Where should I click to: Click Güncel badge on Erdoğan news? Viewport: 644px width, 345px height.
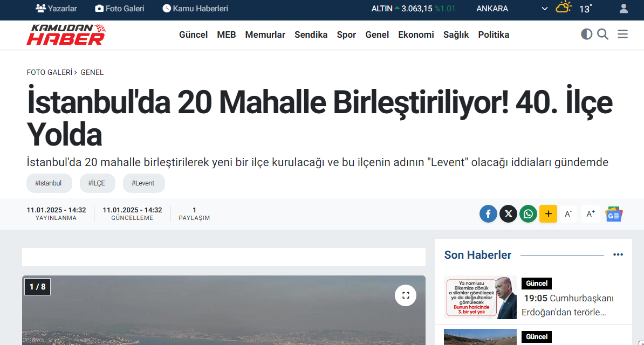(x=536, y=284)
